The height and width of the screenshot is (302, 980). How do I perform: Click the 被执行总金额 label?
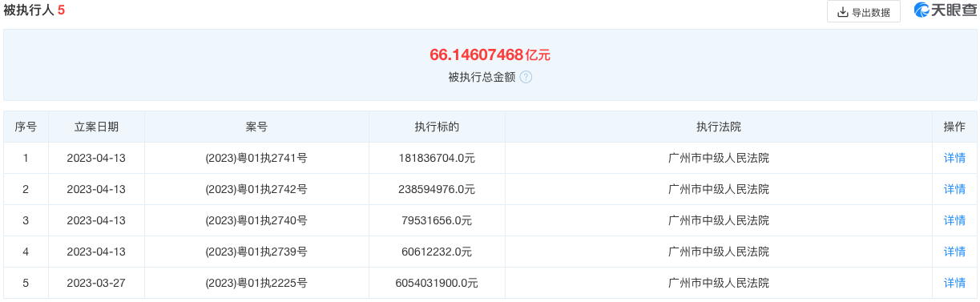[x=482, y=78]
